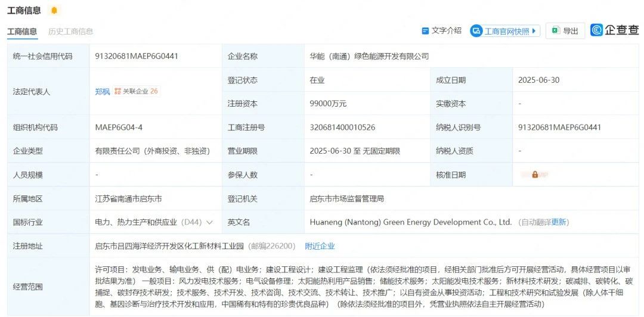The image size is (644, 317).
Task: Switch to the 工商信息 tab
Action: pyautogui.click(x=22, y=32)
